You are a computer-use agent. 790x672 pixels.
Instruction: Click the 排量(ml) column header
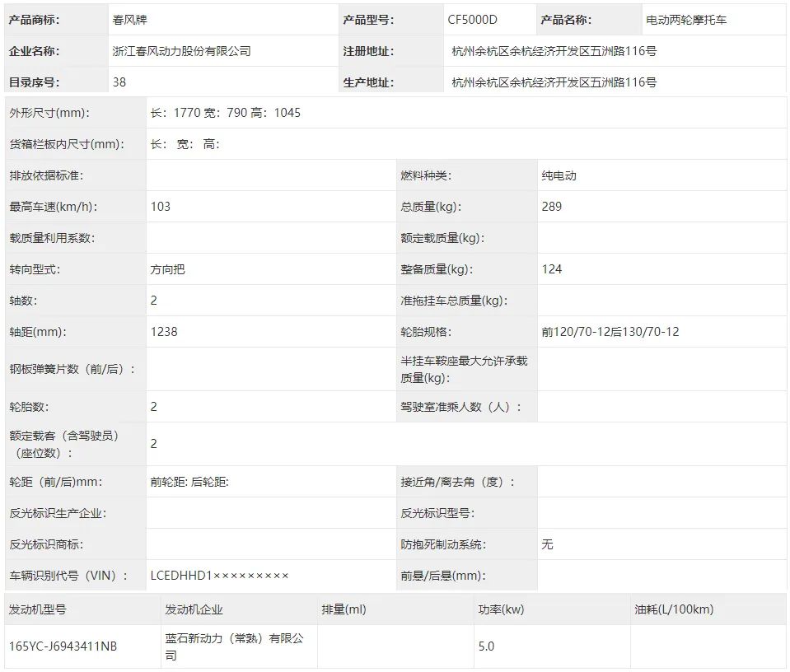click(x=344, y=609)
